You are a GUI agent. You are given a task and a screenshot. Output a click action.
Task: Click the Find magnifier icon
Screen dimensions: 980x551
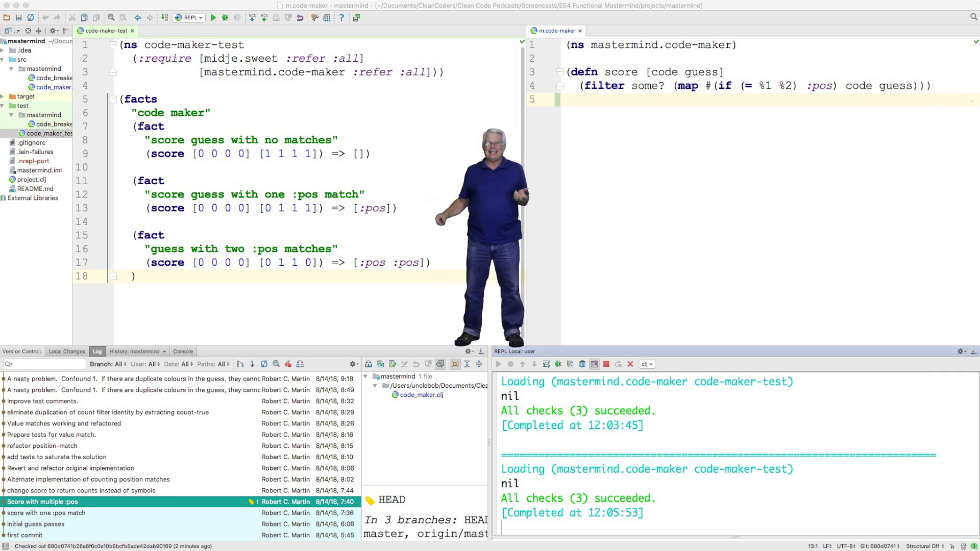[x=111, y=17]
